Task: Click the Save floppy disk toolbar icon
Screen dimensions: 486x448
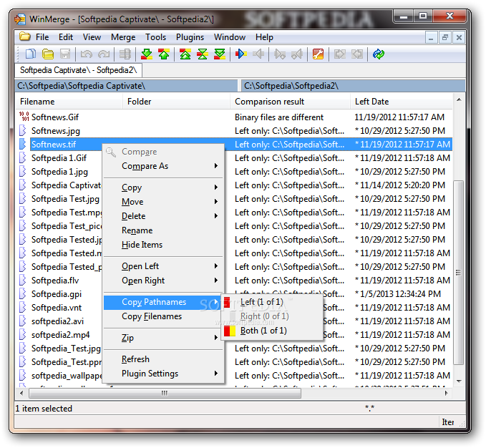Action: [x=65, y=54]
